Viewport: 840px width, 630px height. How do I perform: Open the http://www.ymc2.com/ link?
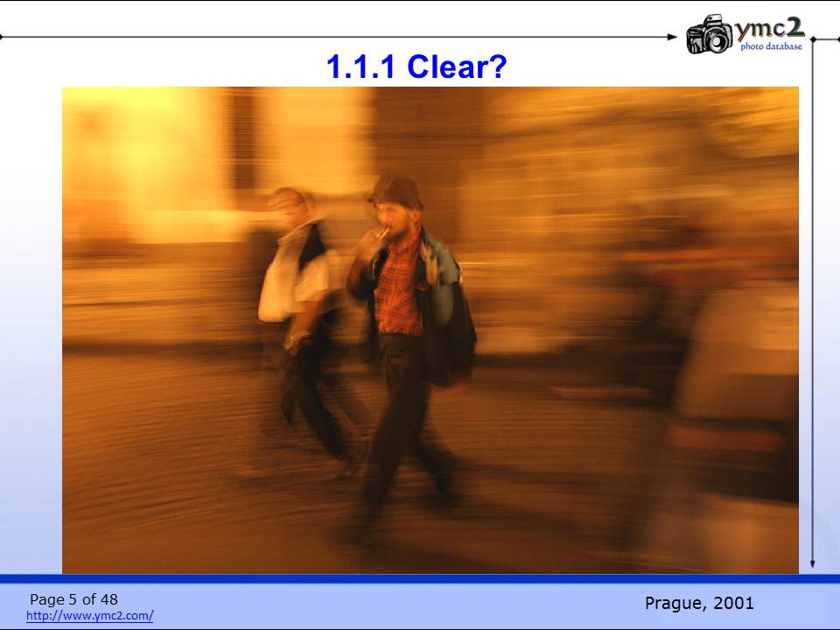90,615
